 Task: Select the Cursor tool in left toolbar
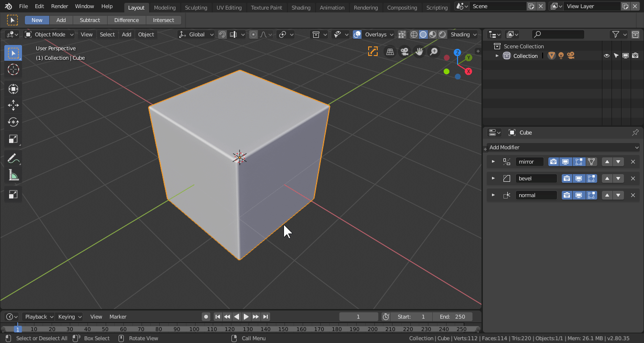pyautogui.click(x=13, y=69)
